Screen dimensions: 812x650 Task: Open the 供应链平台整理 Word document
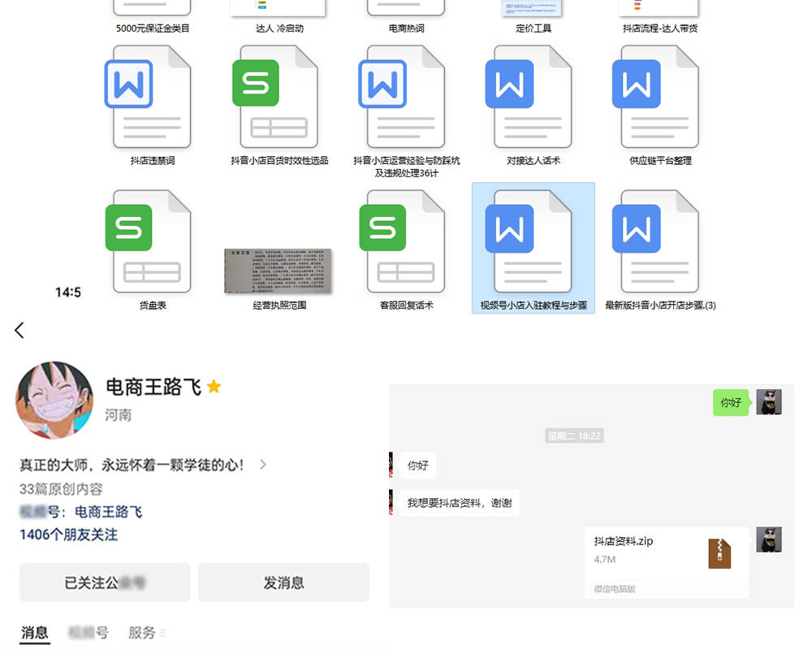click(x=658, y=97)
